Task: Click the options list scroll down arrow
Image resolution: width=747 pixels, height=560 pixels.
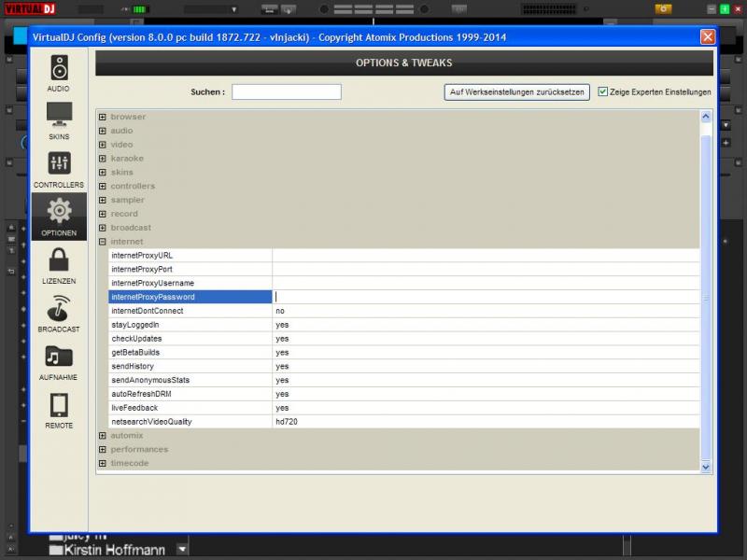Action: [706, 468]
